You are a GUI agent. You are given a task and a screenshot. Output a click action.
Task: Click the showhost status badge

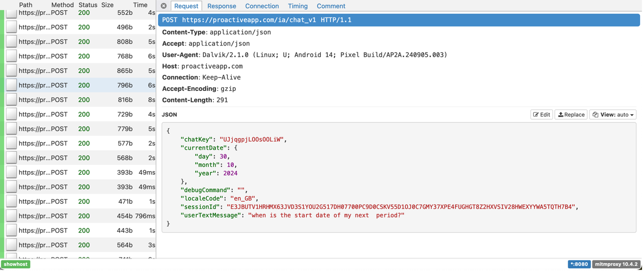point(16,264)
